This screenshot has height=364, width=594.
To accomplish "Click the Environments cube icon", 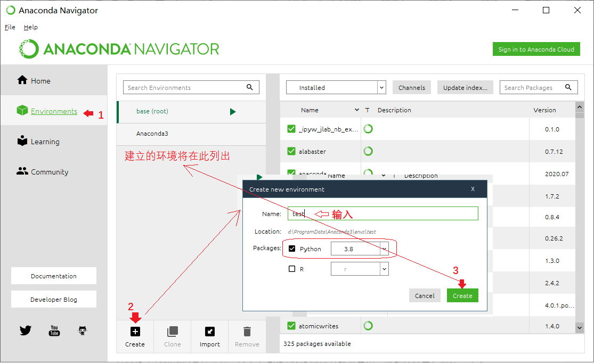I will (x=22, y=110).
